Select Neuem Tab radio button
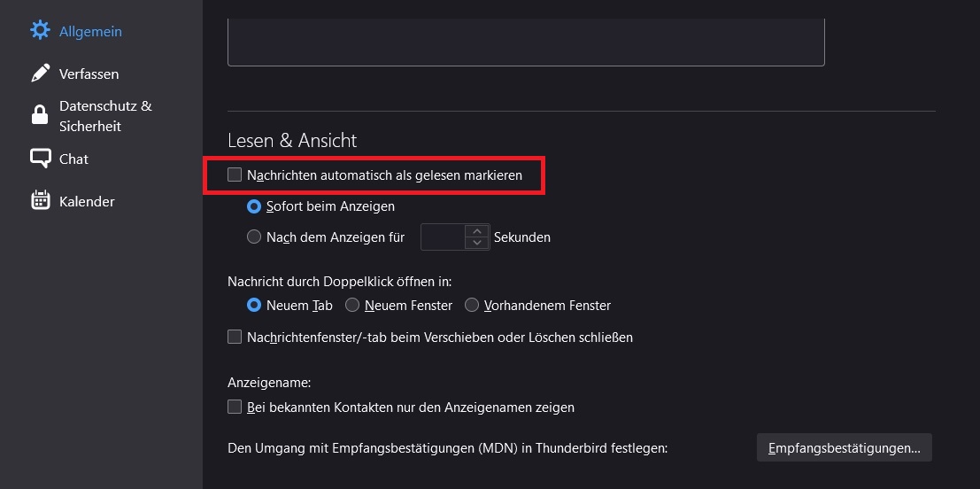 click(254, 306)
